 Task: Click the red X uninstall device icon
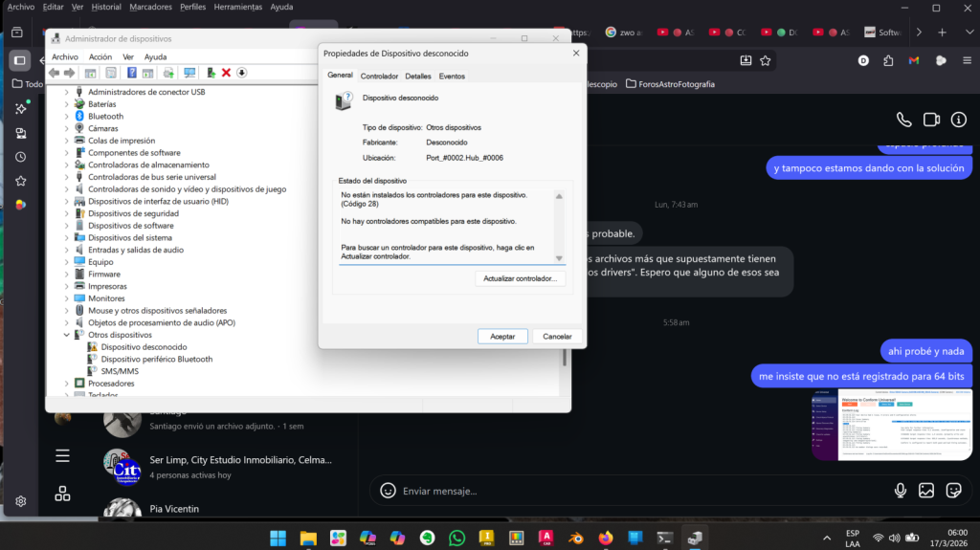(226, 73)
